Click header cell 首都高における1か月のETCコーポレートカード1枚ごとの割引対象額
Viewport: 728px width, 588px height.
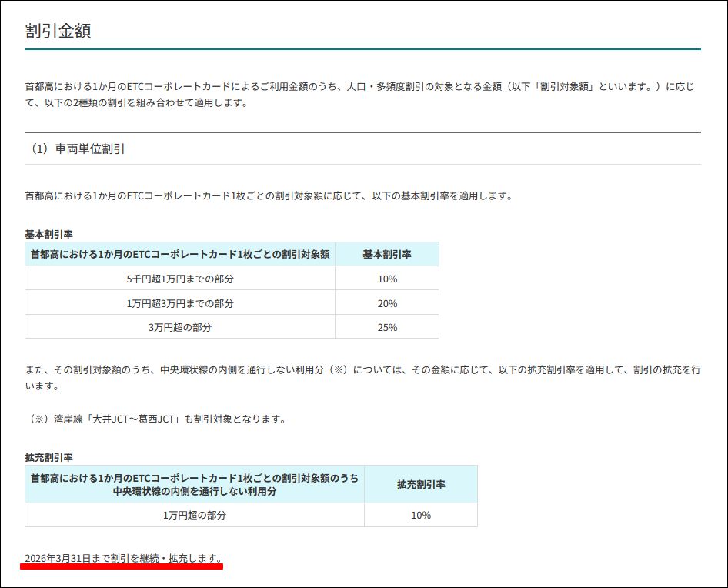click(x=180, y=254)
